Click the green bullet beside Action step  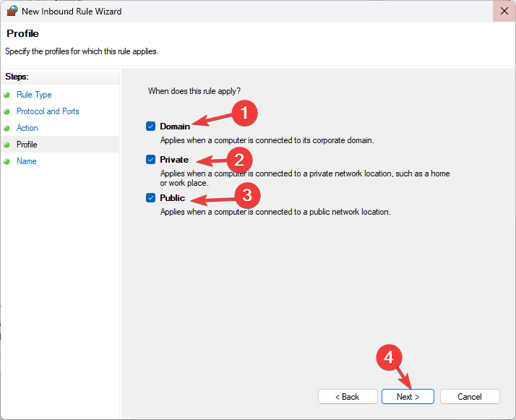(7, 128)
